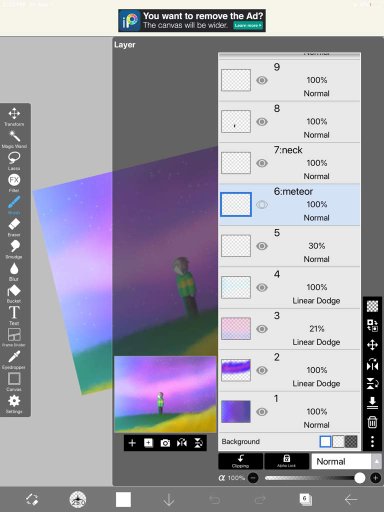This screenshot has width=384, height=512.
Task: Add a layer from camera icon
Action: [x=165, y=443]
